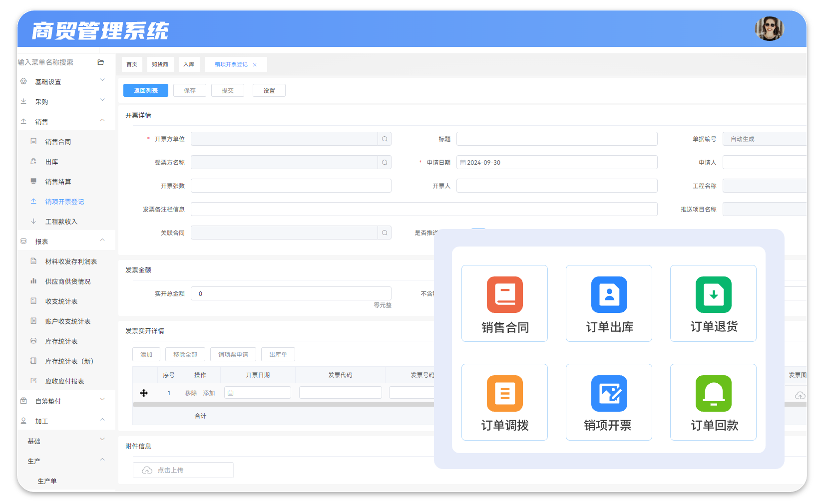The width and height of the screenshot is (824, 504).
Task: Click the cross-arrow move handle in row 1
Action: point(144,393)
